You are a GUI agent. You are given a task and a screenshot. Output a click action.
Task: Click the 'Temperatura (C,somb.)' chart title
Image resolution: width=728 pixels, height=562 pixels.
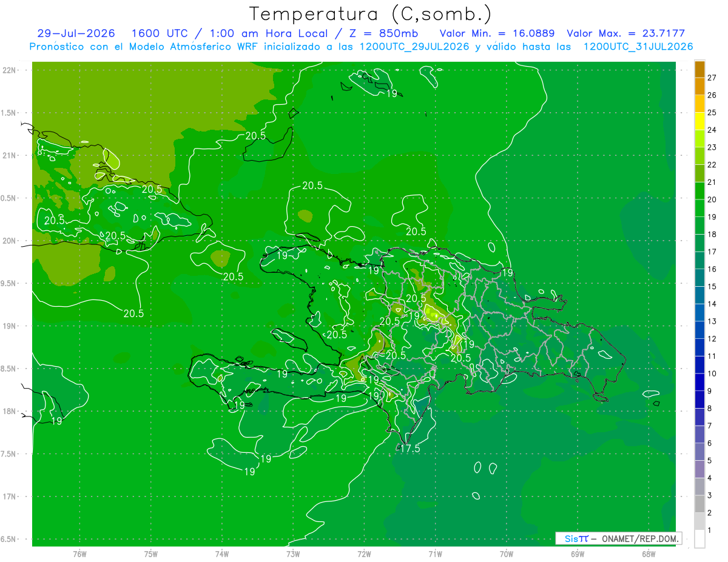click(x=370, y=14)
